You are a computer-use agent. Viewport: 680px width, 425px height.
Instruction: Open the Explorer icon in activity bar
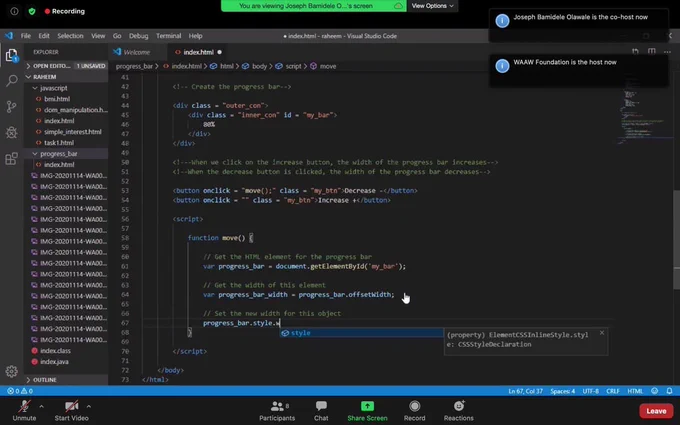click(12, 55)
